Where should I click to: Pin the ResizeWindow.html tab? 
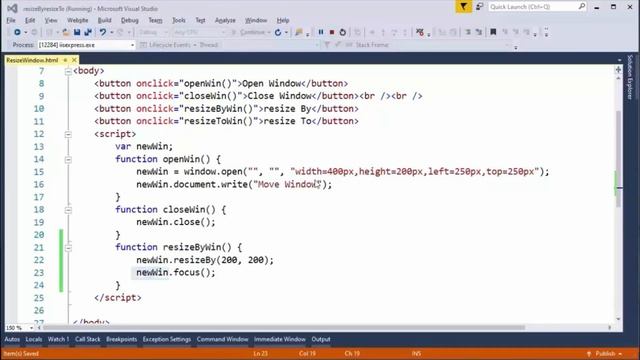(65, 60)
